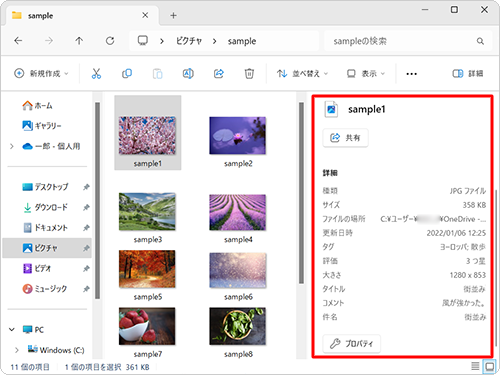Click the Paste clipboard icon
This screenshot has height=375, width=500.
tap(158, 73)
